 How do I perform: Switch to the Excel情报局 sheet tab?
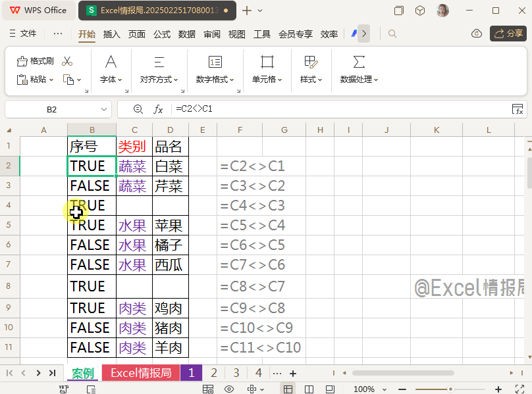tap(141, 373)
